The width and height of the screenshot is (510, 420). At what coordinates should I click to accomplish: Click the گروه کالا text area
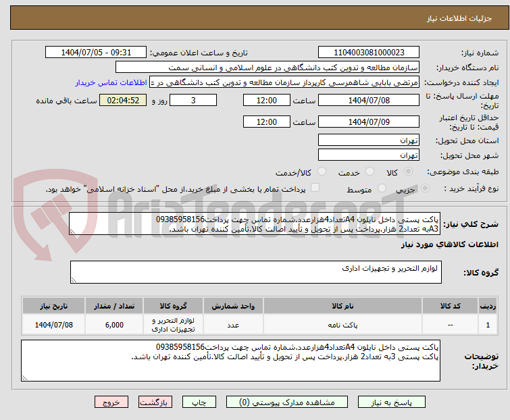[255, 272]
